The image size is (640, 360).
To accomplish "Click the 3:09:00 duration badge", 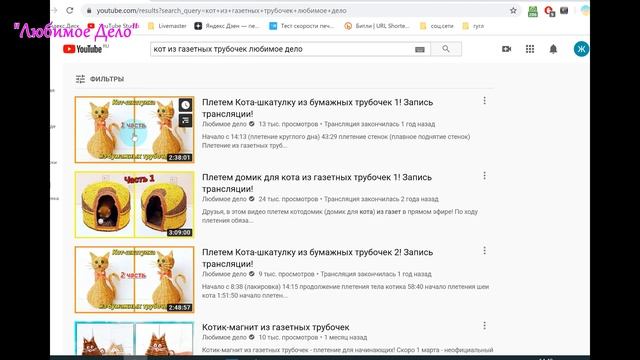I will [x=180, y=233].
